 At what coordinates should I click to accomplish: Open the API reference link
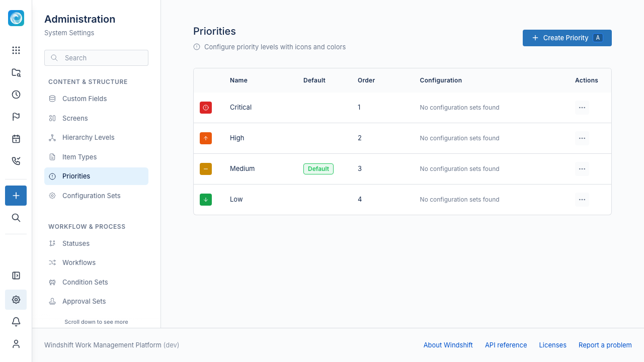tap(506, 345)
